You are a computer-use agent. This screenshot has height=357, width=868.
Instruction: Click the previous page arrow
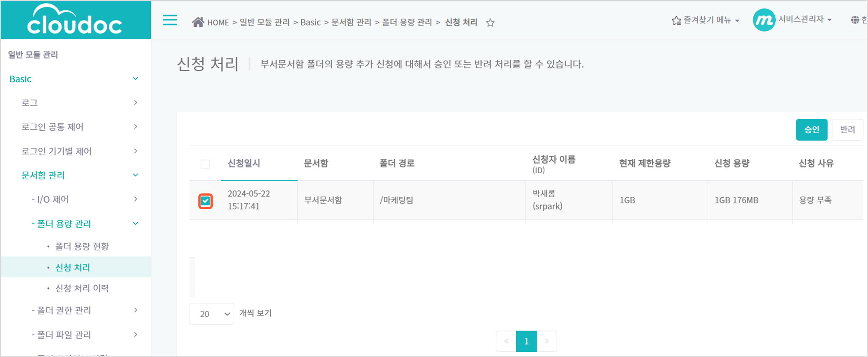506,341
